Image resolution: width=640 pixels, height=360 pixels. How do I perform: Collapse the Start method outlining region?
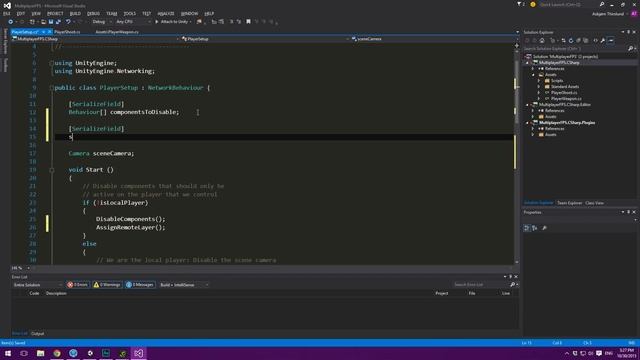(x=51, y=170)
